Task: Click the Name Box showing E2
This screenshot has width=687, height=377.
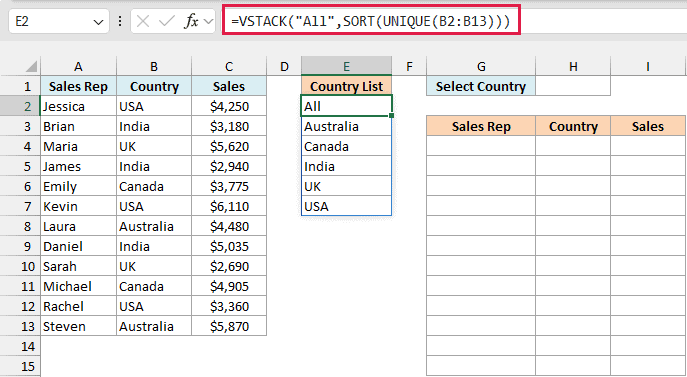Action: click(x=59, y=21)
